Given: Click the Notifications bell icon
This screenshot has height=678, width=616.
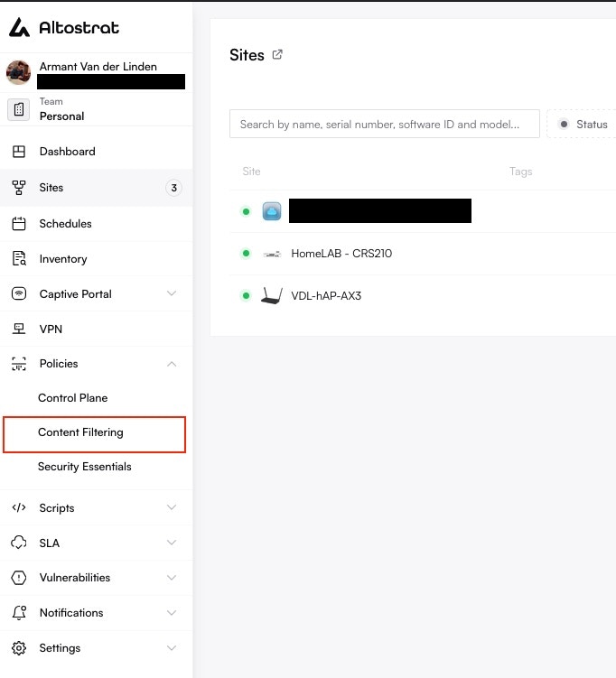Looking at the screenshot, I should pos(19,612).
